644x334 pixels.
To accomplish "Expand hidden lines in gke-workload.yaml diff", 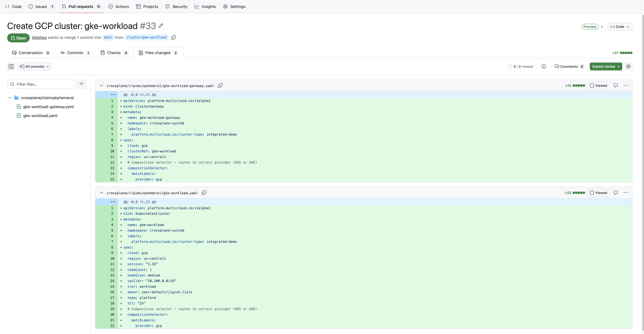I will coord(113,202).
